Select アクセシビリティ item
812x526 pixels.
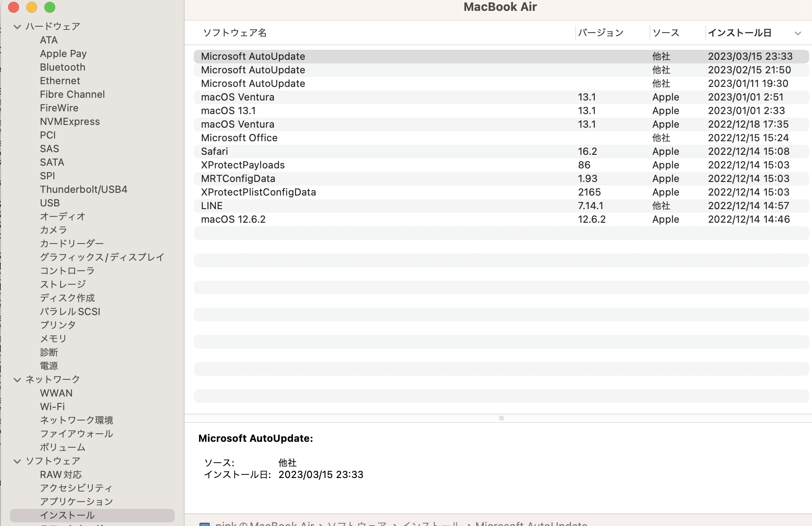(x=76, y=488)
